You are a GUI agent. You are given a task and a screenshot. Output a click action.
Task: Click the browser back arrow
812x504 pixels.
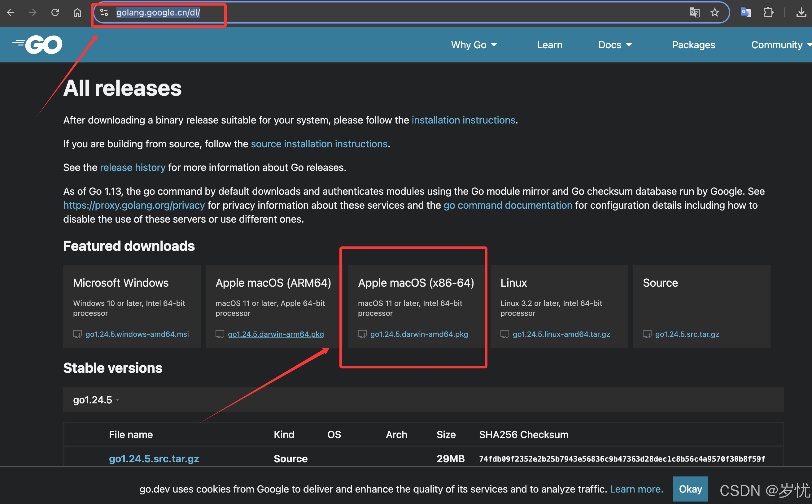(11, 13)
